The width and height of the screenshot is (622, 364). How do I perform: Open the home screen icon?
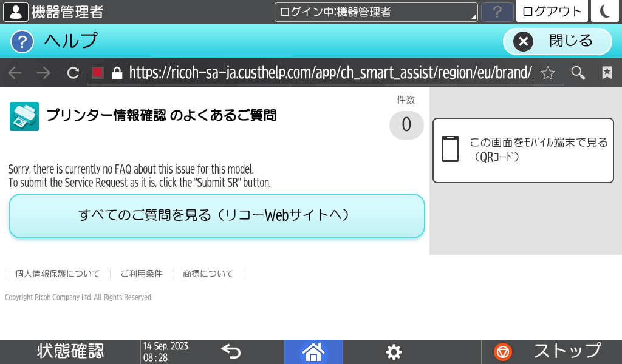pyautogui.click(x=313, y=351)
